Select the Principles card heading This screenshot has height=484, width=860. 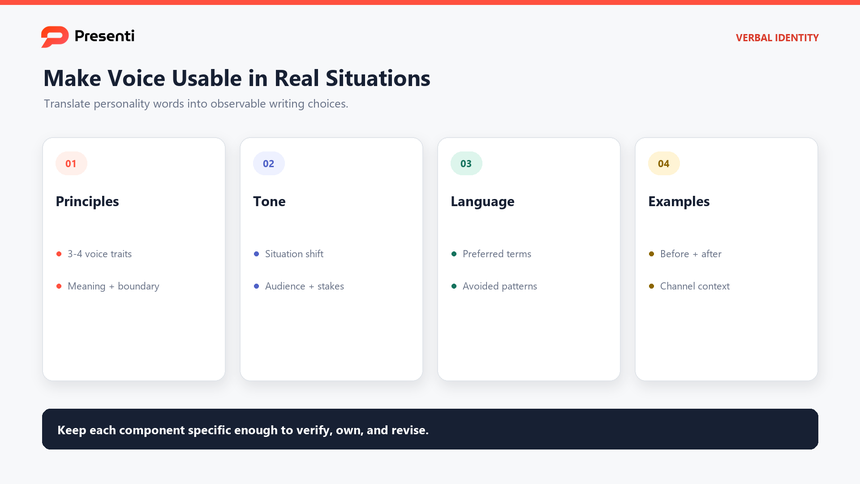(87, 201)
